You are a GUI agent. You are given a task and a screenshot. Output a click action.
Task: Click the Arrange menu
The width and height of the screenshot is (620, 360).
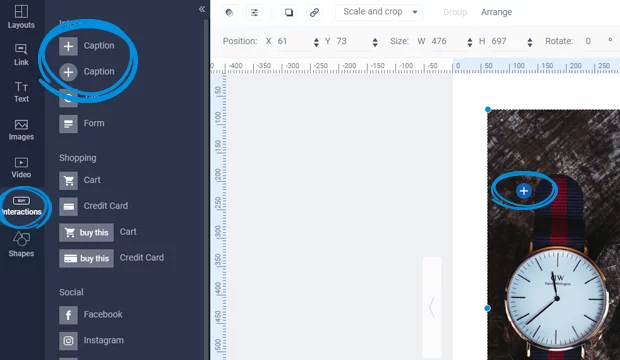point(496,12)
